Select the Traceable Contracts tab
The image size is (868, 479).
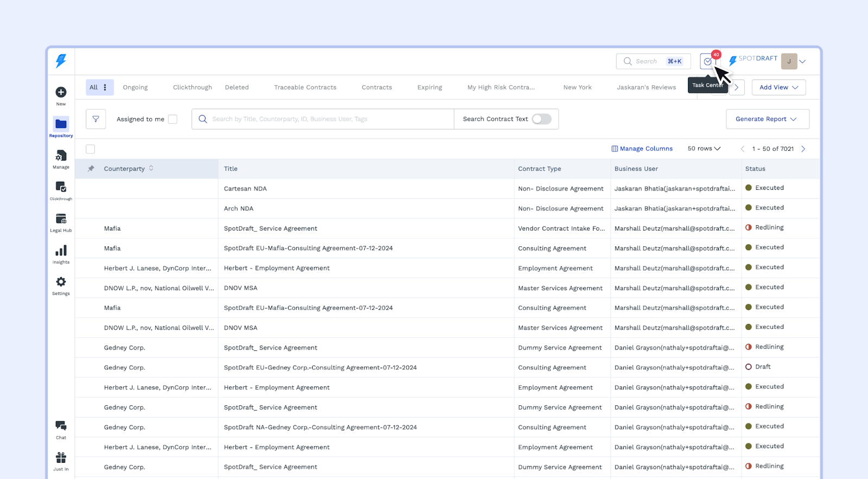[x=305, y=87]
